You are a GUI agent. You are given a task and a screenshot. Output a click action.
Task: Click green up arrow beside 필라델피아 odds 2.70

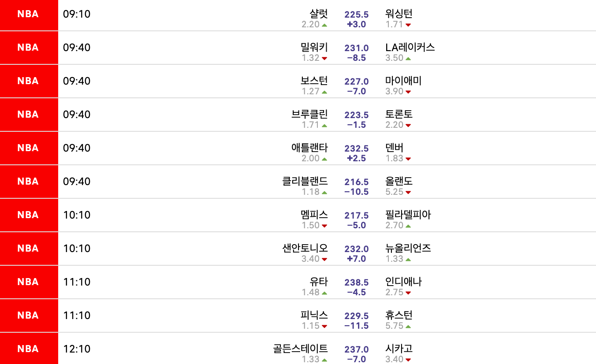(408, 226)
